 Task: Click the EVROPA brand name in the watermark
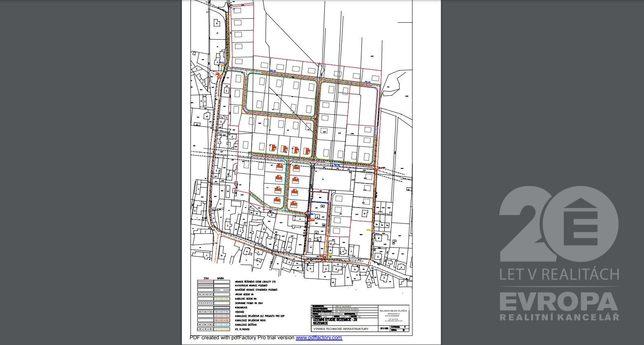pos(559,302)
